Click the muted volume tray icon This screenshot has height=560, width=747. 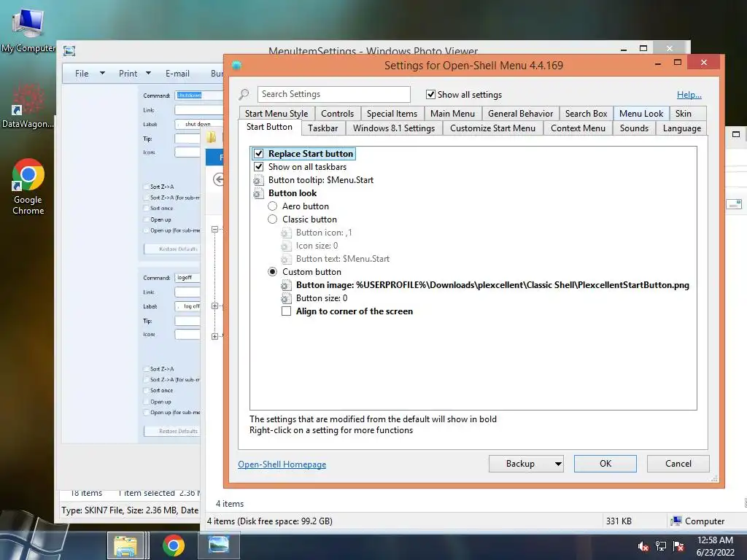pos(643,546)
